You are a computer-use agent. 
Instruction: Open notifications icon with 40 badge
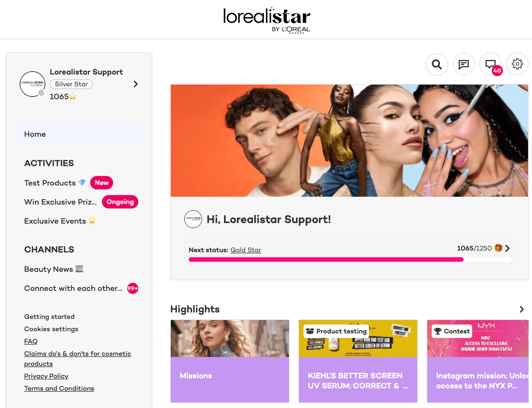491,64
